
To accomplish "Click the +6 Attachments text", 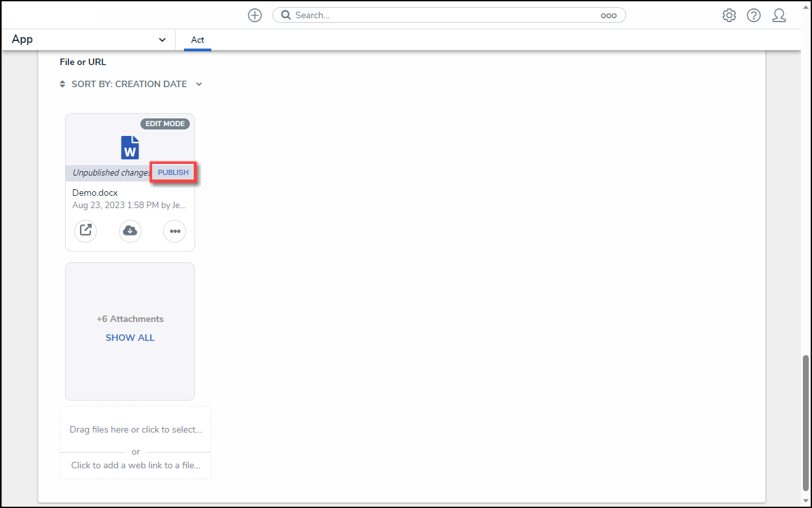I will 130,319.
